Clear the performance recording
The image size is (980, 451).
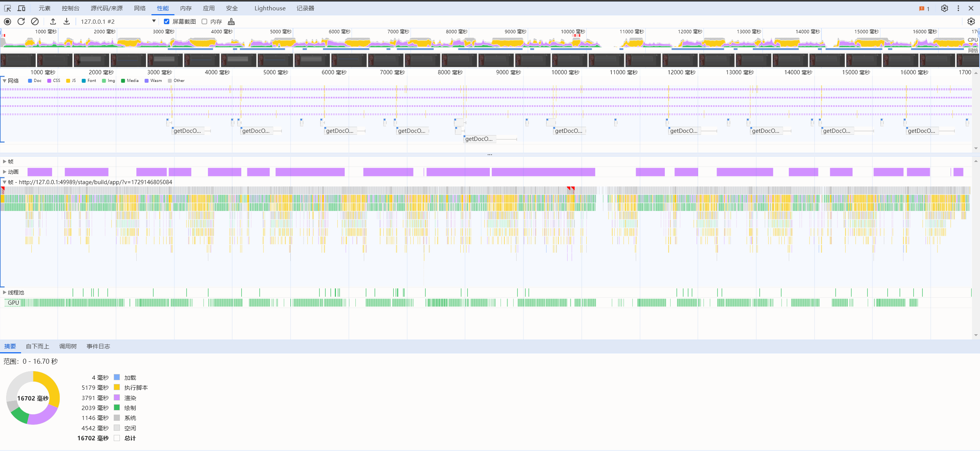(x=35, y=21)
